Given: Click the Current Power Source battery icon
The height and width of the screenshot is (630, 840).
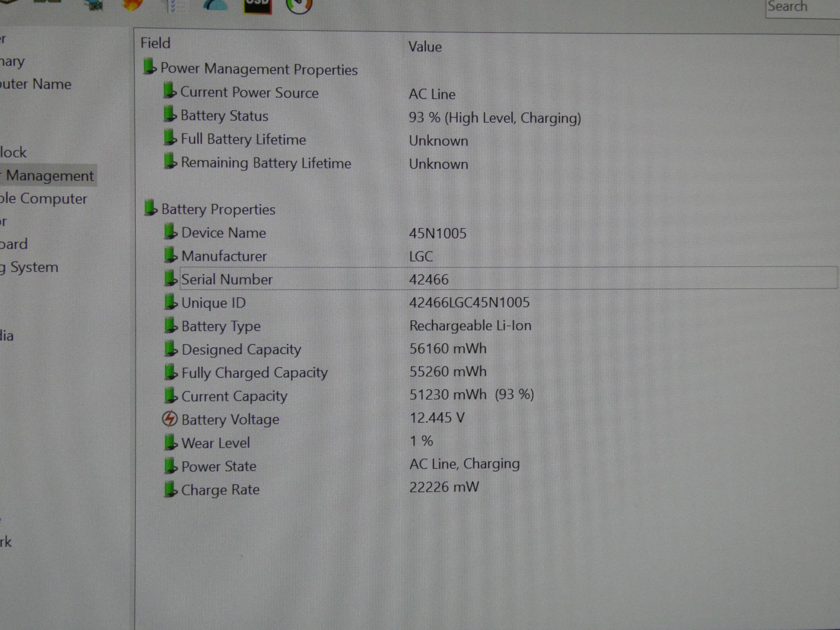Looking at the screenshot, I should point(170,90).
